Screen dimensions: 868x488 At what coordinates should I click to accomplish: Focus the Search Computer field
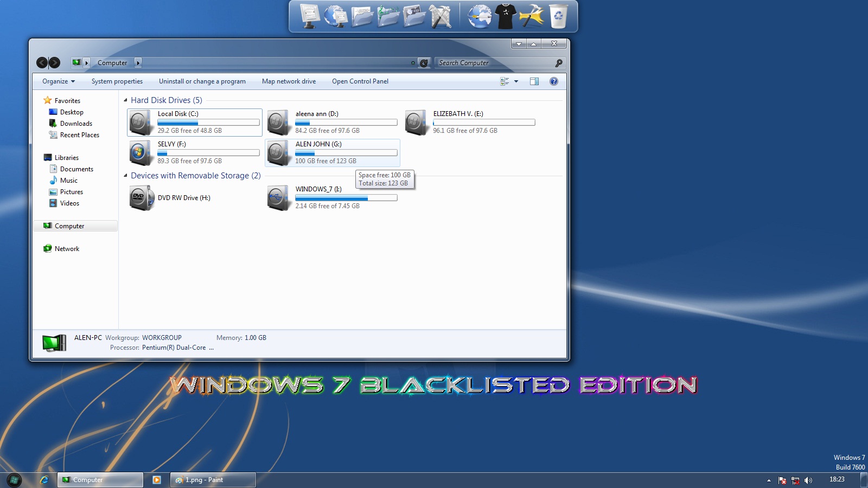[x=495, y=63]
